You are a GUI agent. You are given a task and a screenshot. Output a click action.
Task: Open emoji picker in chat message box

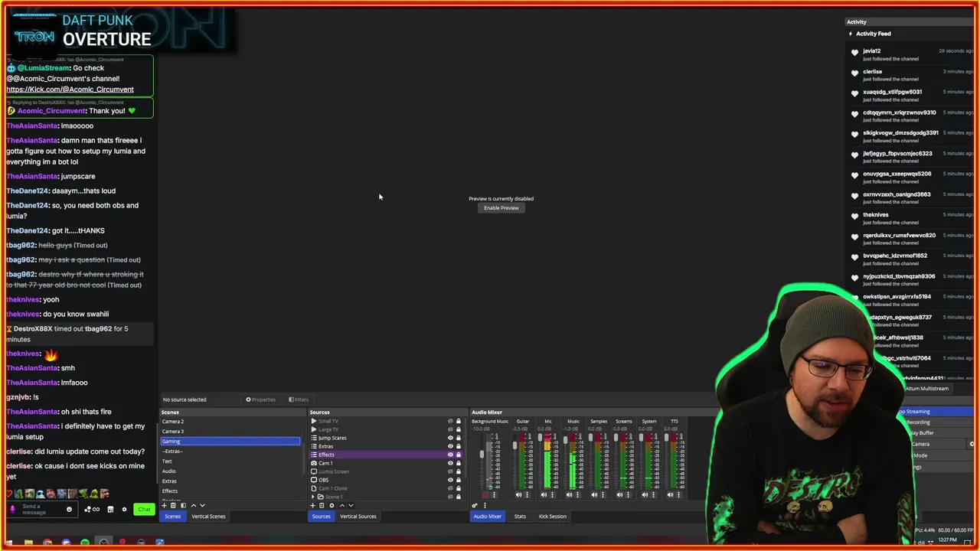[69, 509]
